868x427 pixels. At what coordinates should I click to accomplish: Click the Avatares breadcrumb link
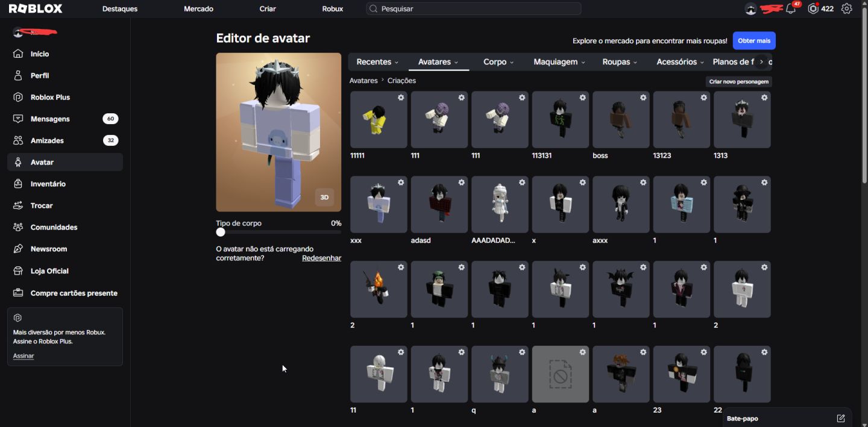(x=363, y=81)
